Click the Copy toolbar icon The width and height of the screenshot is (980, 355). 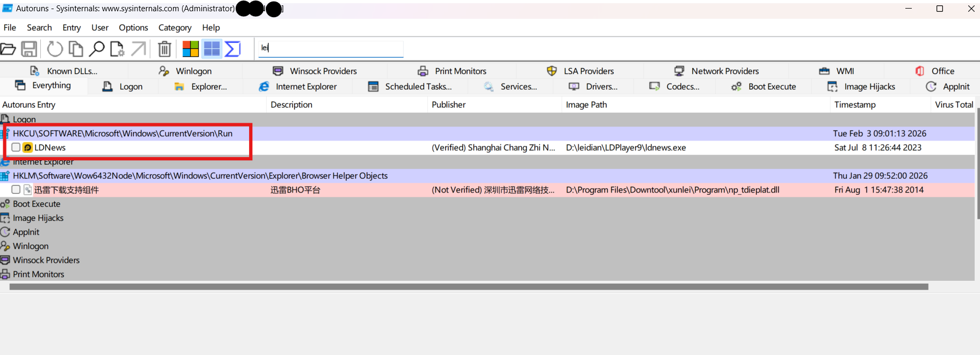(x=76, y=49)
